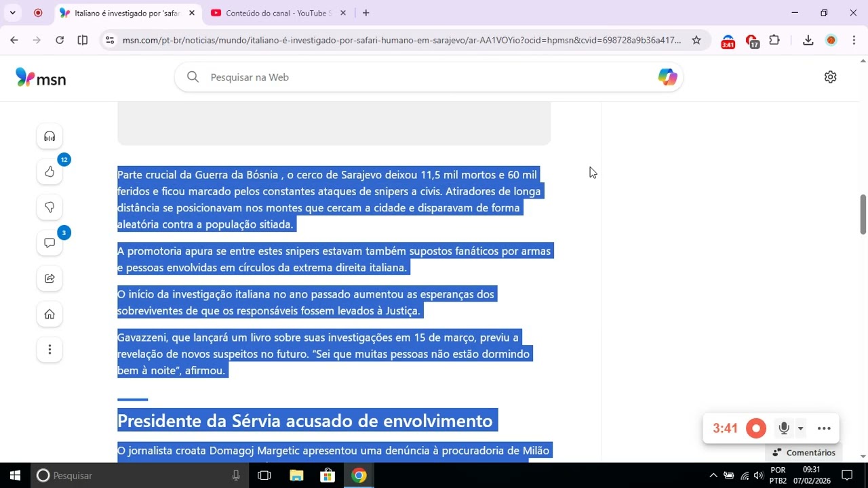Toggle the recorder microphone
The image size is (868, 488).
784,428
